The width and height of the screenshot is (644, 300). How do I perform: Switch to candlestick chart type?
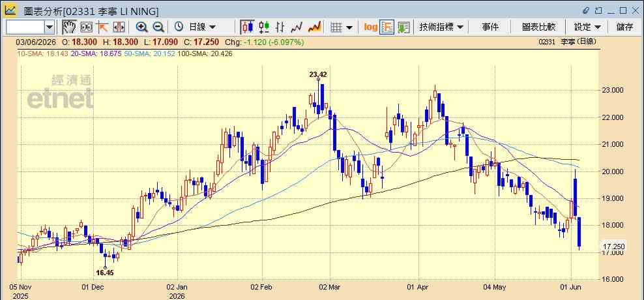[247, 27]
